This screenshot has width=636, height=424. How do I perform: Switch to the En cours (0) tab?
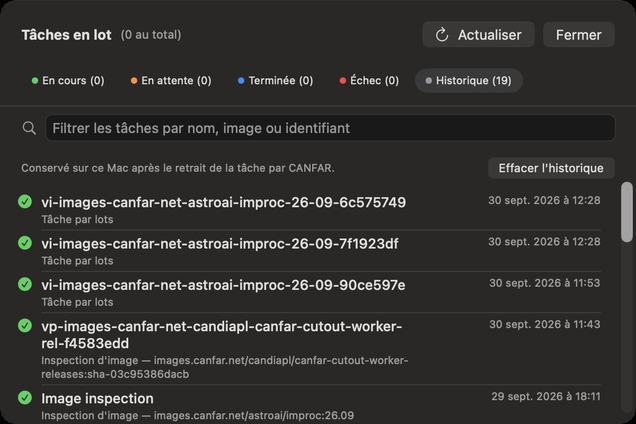pos(68,81)
